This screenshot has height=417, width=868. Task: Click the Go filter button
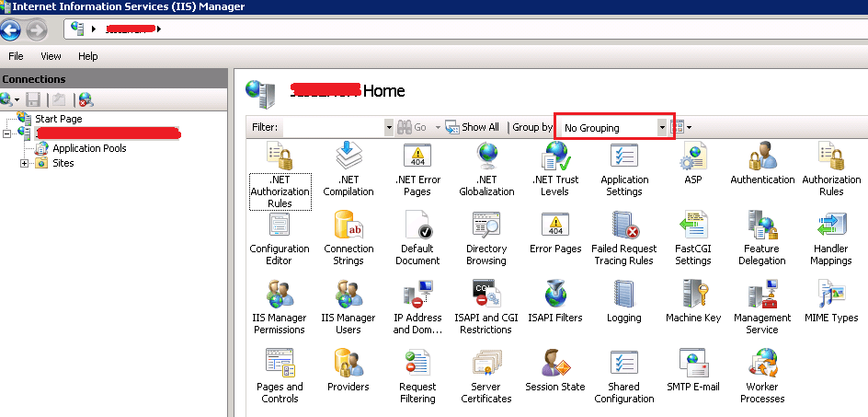pos(412,128)
